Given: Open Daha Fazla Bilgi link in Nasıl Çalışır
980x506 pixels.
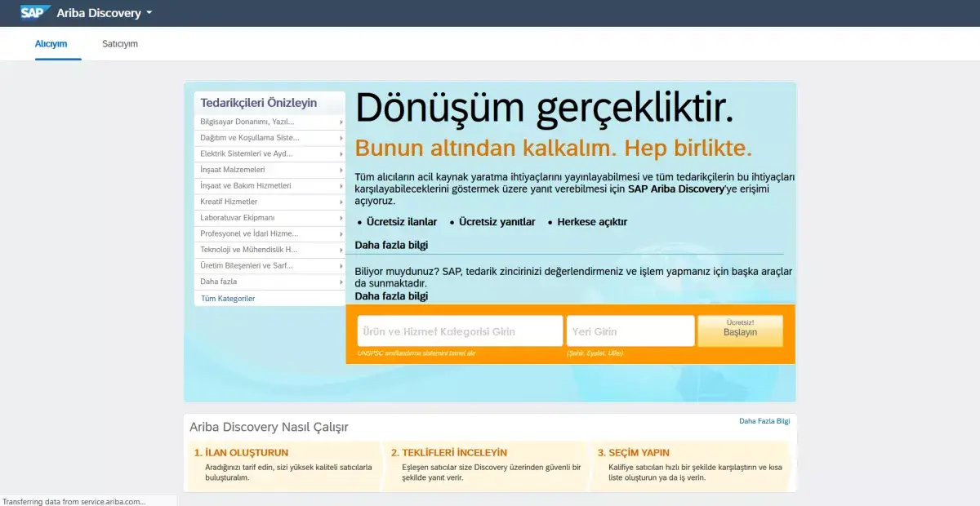Looking at the screenshot, I should 764,421.
